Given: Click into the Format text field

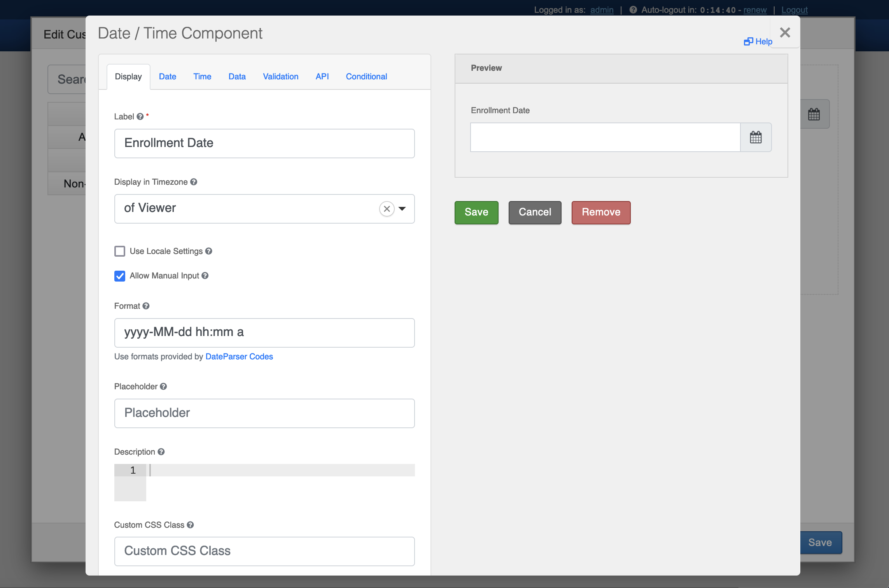Looking at the screenshot, I should point(264,332).
